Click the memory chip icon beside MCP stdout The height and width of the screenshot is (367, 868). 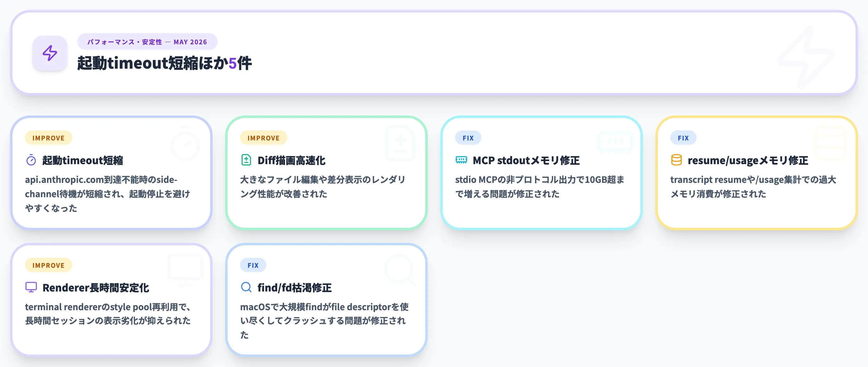point(461,160)
